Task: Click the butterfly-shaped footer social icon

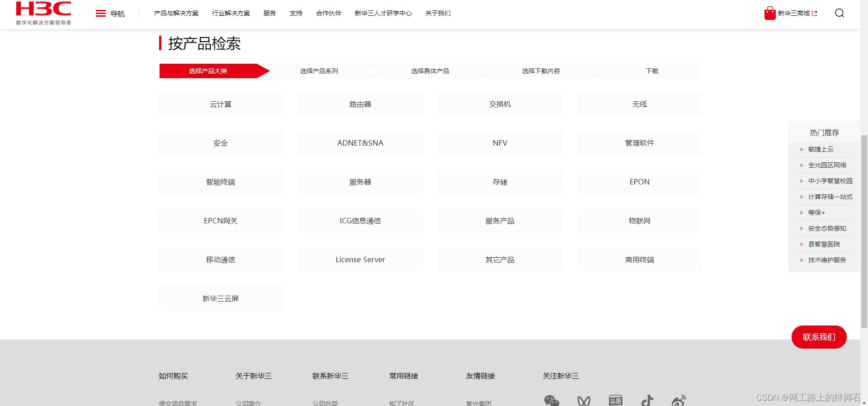Action: coord(584,401)
